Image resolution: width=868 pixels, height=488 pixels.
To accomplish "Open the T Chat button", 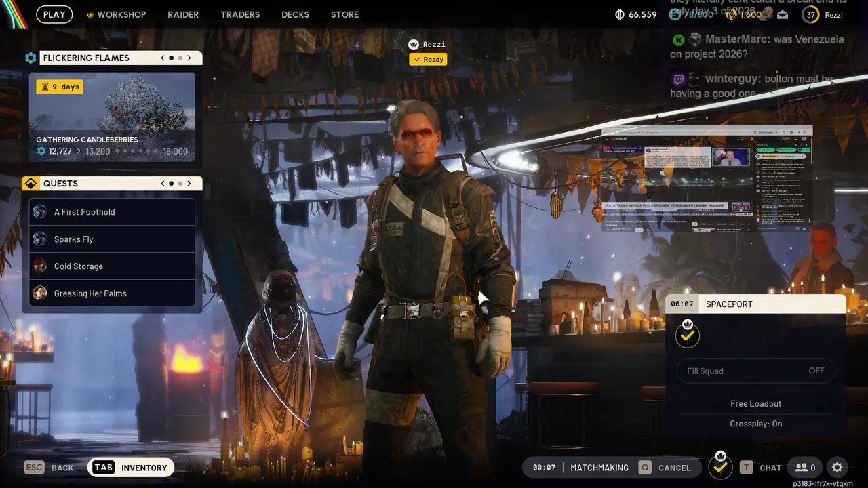I will click(761, 468).
